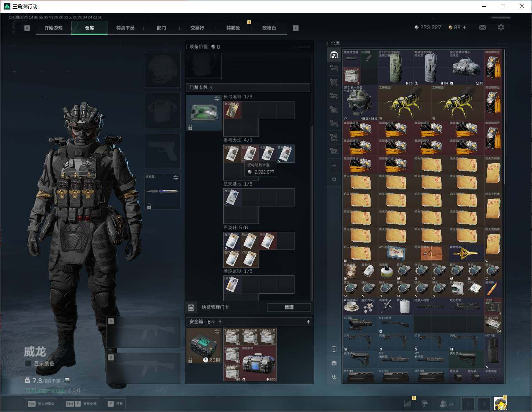The width and height of the screenshot is (532, 412).
Task: Open the 特战干员 tab
Action: tap(125, 28)
